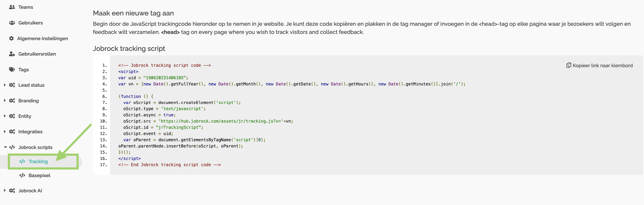The image size is (644, 205).
Task: Open the Tags menu item
Action: pos(23,70)
